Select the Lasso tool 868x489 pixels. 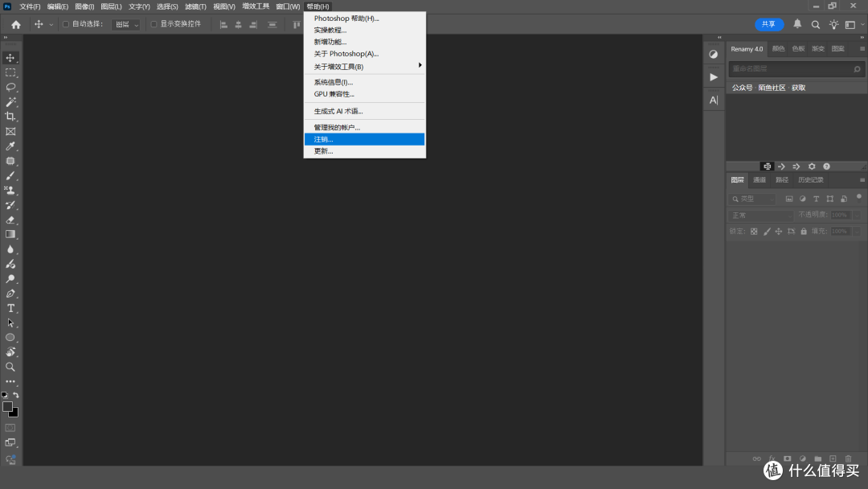point(10,87)
